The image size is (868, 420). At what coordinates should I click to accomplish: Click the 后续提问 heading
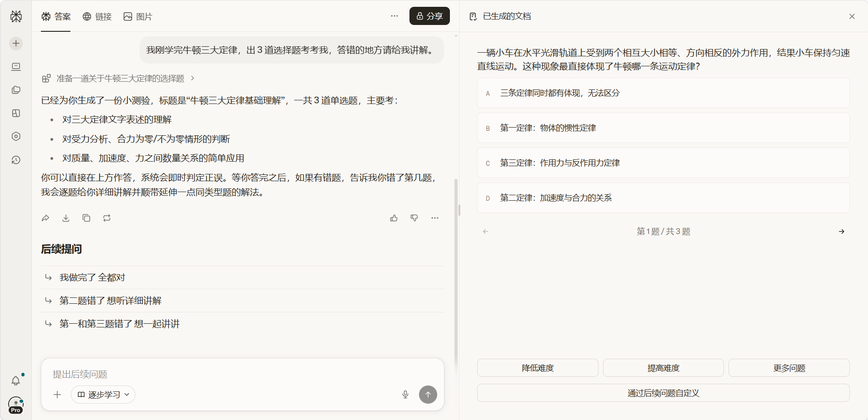point(61,249)
